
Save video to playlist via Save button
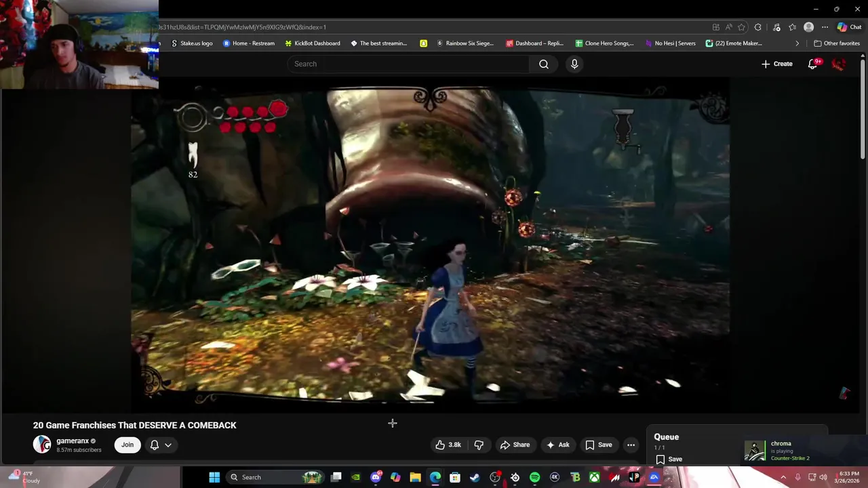599,445
